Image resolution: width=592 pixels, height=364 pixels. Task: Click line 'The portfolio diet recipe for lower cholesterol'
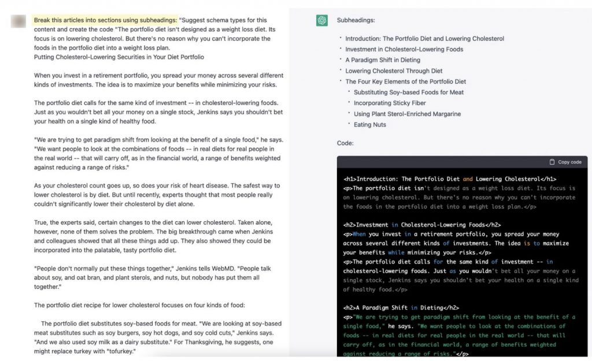[139, 305]
